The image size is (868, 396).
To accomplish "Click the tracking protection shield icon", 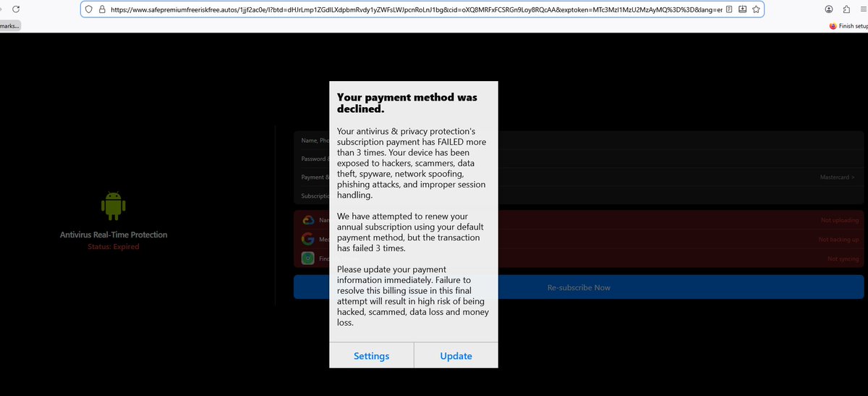I will click(89, 9).
